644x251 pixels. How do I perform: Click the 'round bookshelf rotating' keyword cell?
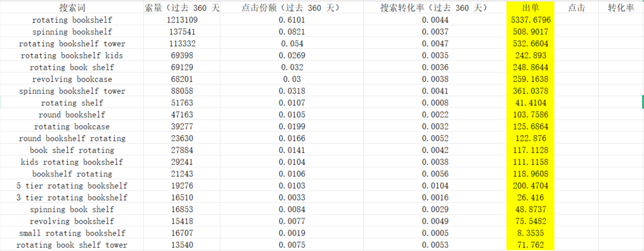click(x=72, y=139)
